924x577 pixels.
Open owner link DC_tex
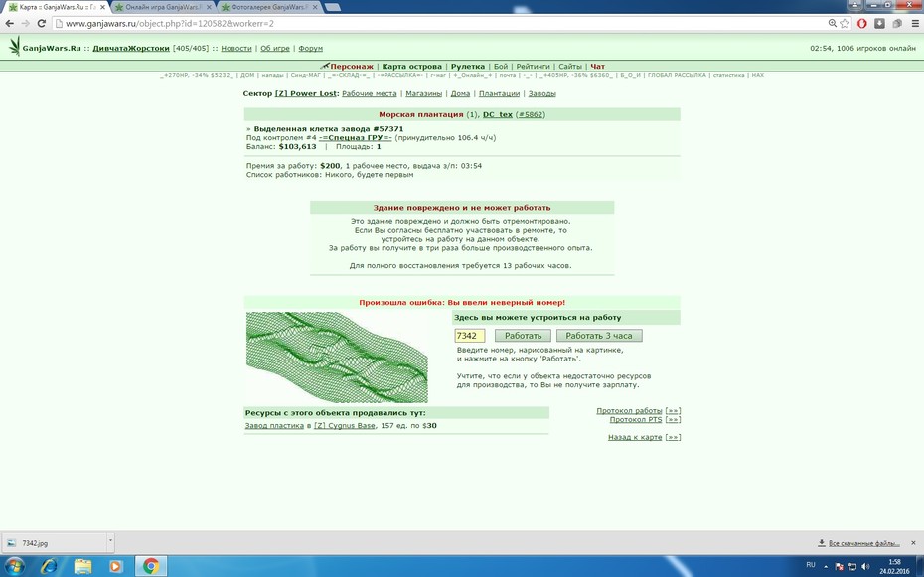click(498, 114)
